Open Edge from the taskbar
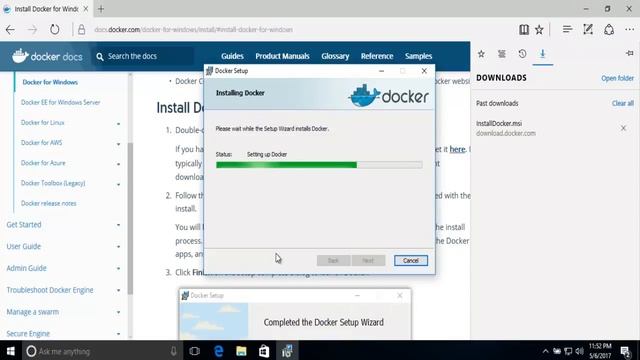640x360 pixels. tap(218, 351)
